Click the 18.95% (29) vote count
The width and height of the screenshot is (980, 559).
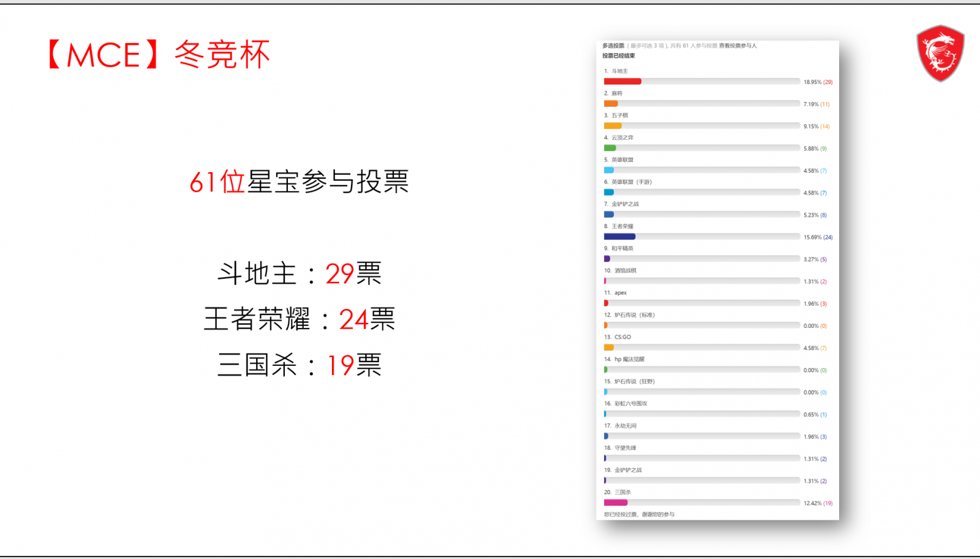coord(818,82)
